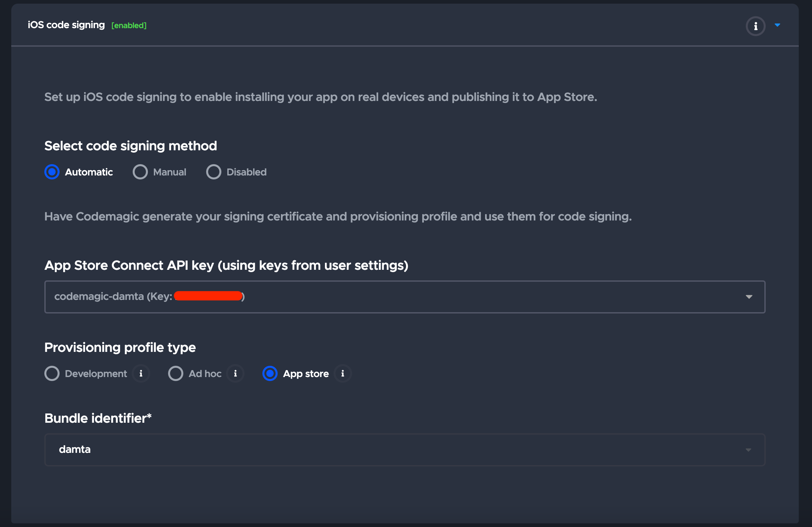Click the Manual option label text
This screenshot has width=812, height=527.
click(169, 172)
